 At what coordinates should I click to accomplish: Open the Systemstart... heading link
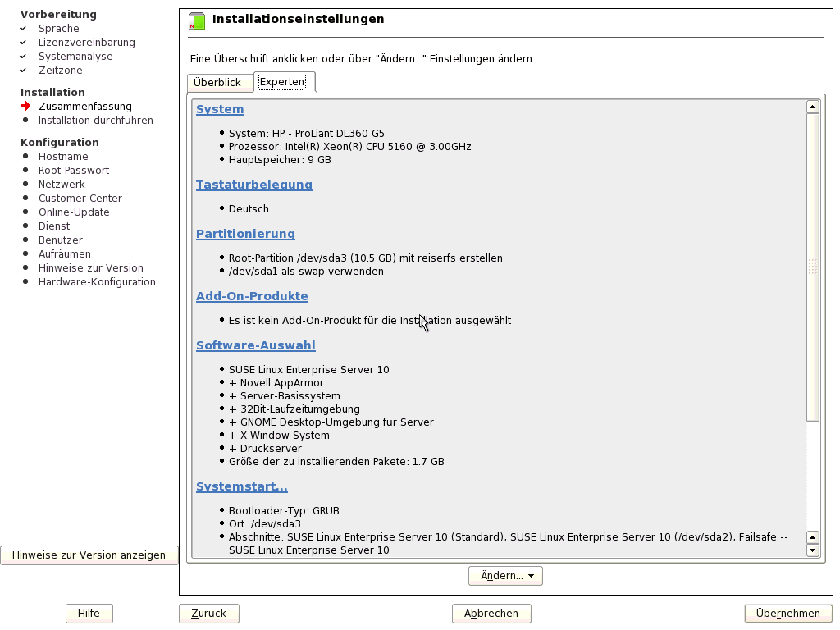[x=242, y=487]
